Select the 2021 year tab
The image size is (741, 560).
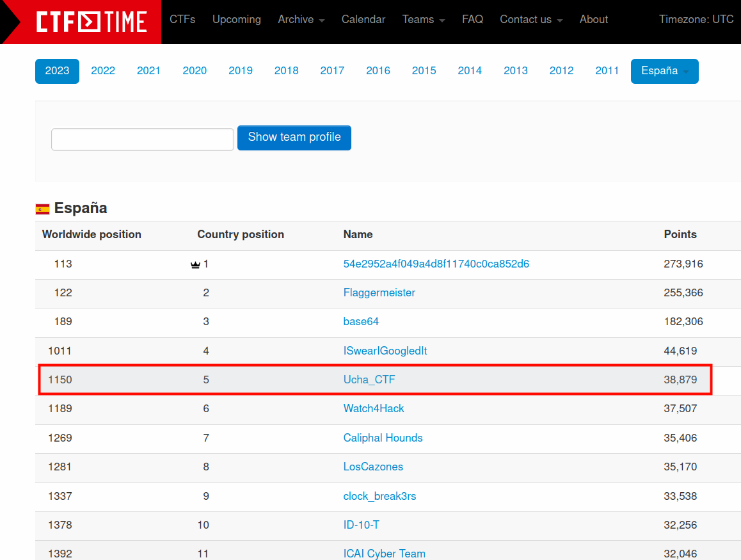[x=149, y=71]
